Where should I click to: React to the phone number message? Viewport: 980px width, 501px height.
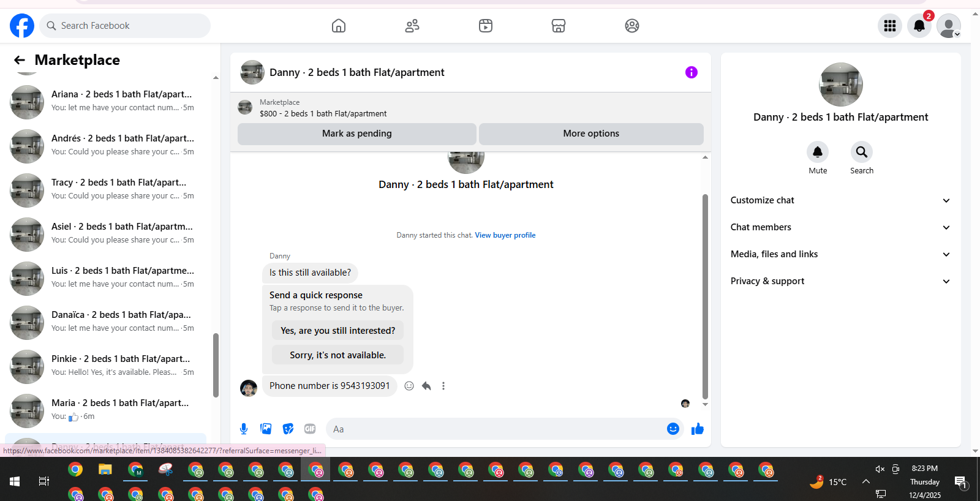(x=409, y=386)
